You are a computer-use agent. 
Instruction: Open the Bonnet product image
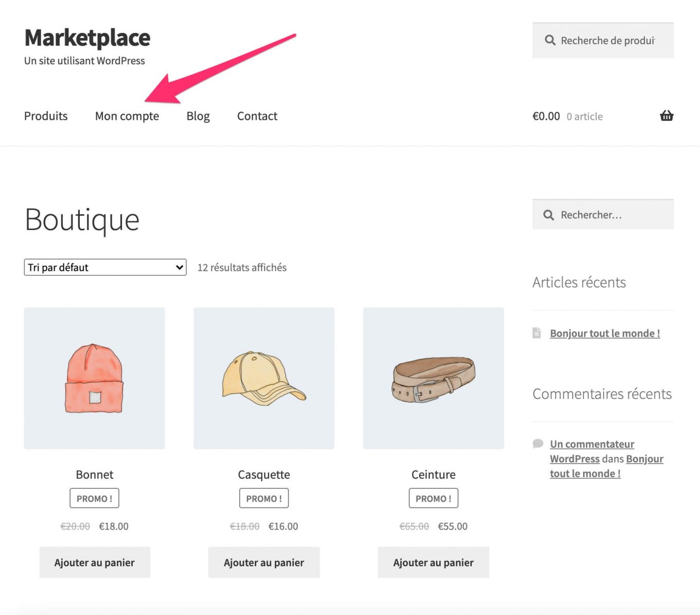coord(94,378)
